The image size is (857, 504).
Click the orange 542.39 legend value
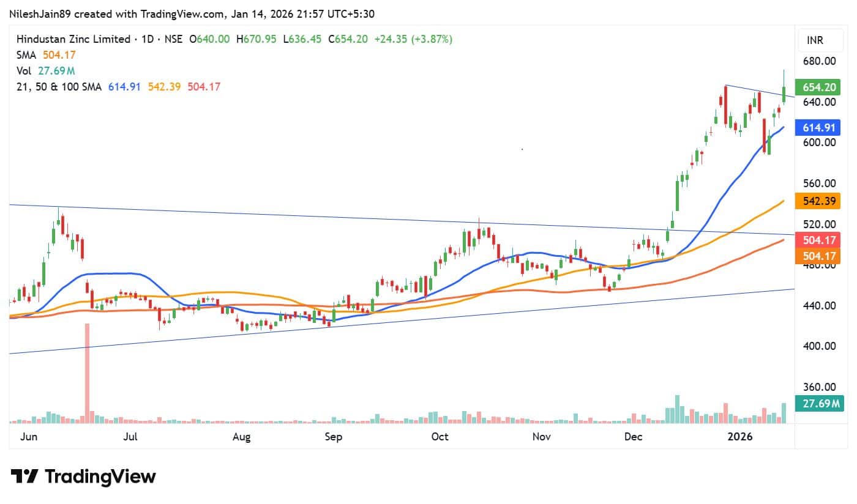(164, 87)
